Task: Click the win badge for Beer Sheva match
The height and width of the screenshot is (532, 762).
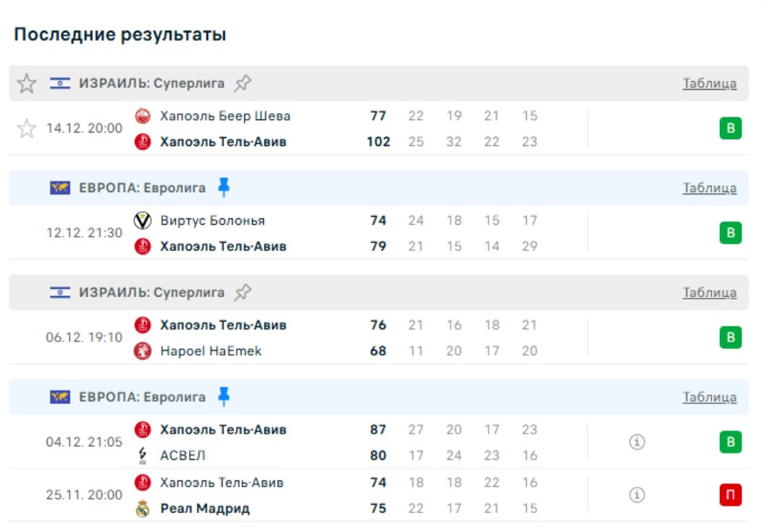Action: pos(730,129)
